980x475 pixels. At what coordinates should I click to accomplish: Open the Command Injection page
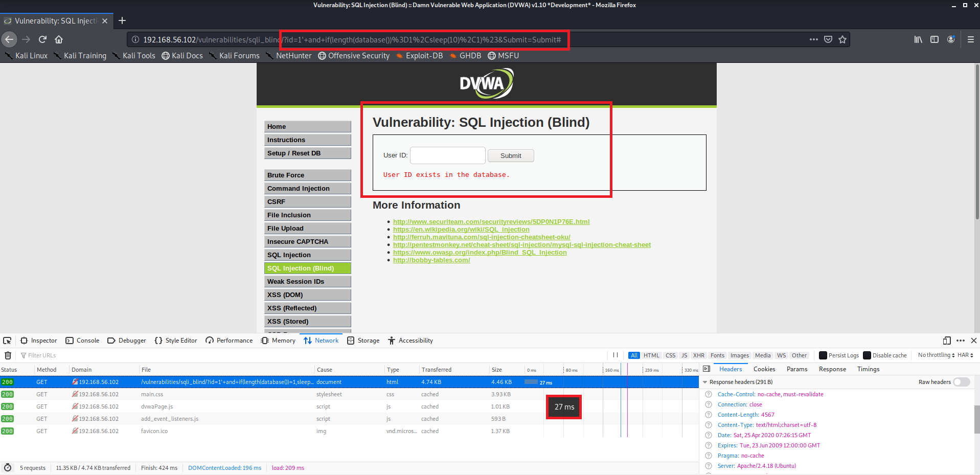[308, 188]
